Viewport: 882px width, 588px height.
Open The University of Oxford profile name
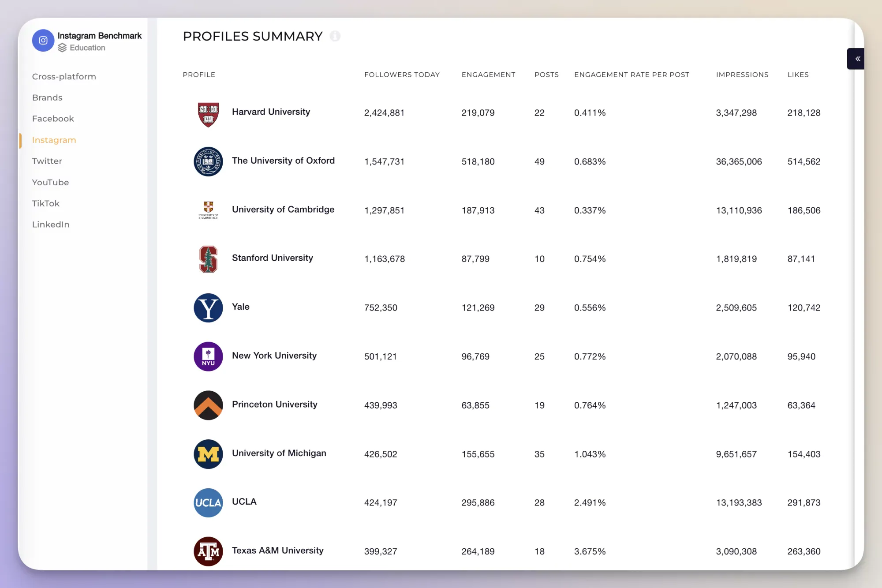point(283,161)
